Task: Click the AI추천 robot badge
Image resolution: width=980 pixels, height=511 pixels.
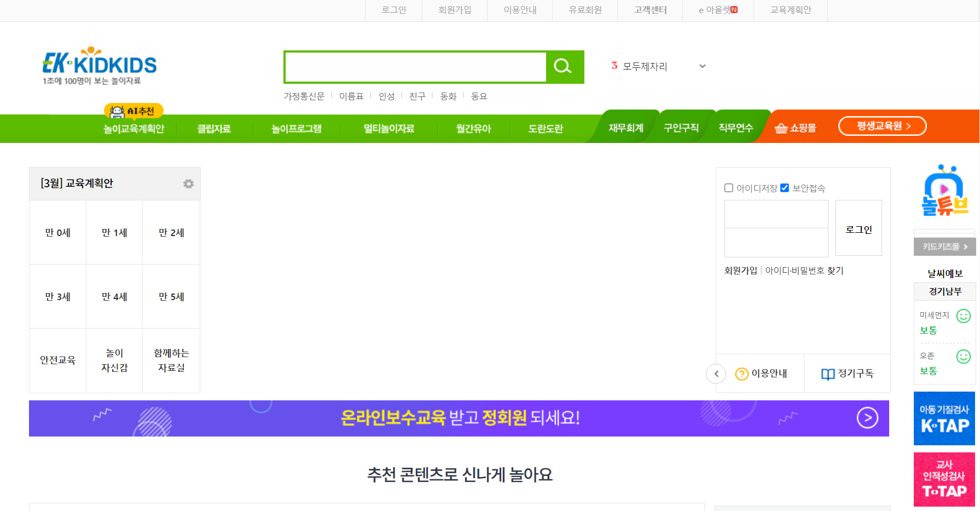Action: (x=133, y=111)
